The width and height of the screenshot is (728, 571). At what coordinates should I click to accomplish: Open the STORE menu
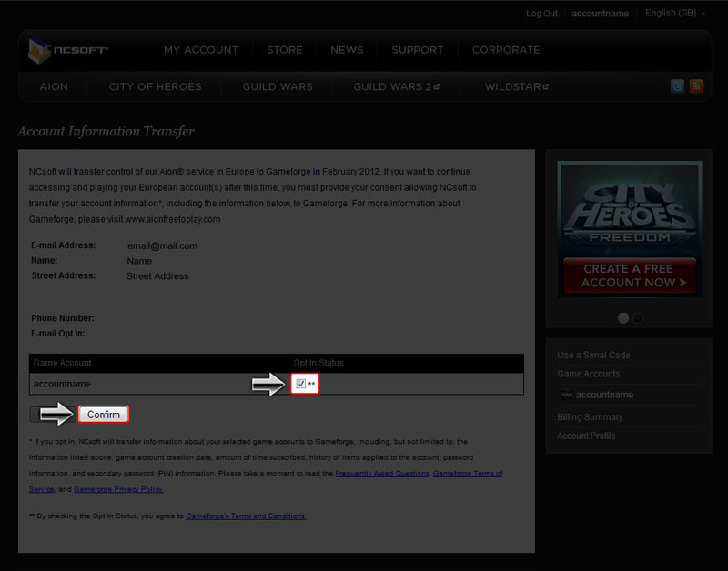point(285,50)
